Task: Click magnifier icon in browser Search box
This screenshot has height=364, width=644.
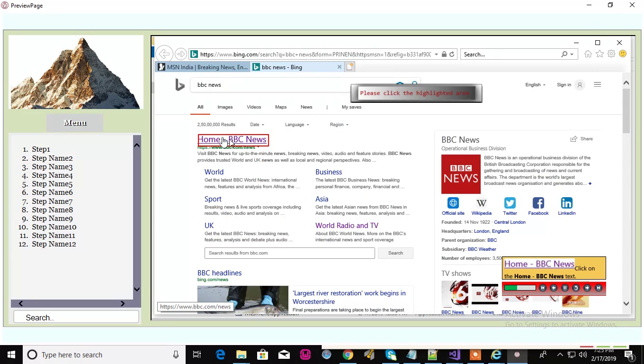Action: [x=564, y=55]
